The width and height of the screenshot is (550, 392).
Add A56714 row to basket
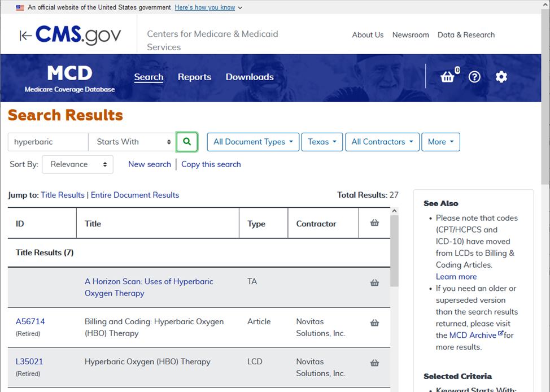374,323
